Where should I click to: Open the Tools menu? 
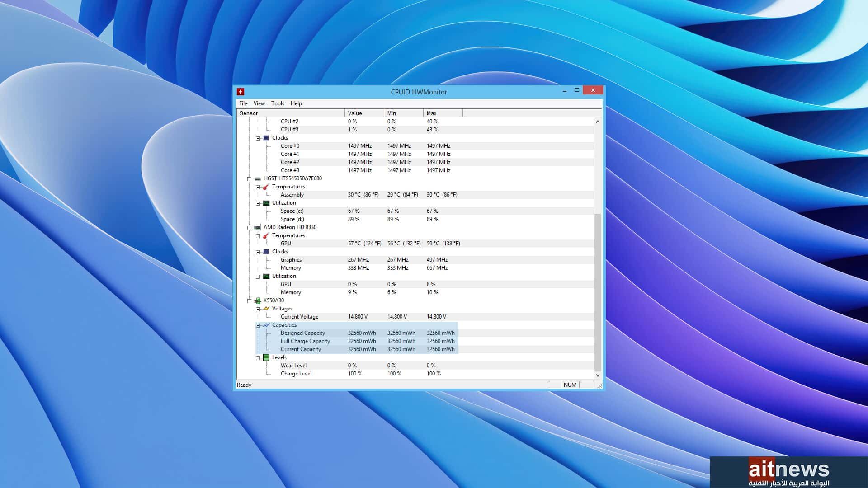pyautogui.click(x=278, y=103)
